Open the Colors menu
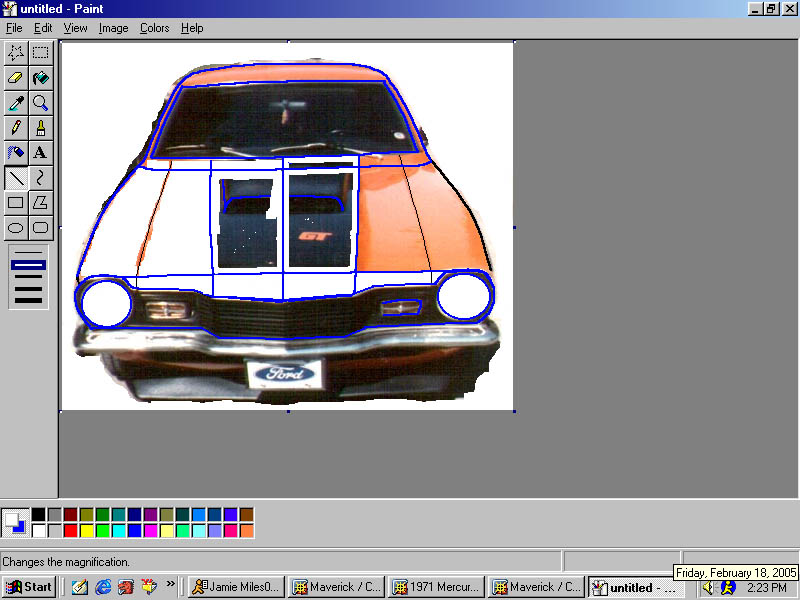800x600 pixels. 155,28
